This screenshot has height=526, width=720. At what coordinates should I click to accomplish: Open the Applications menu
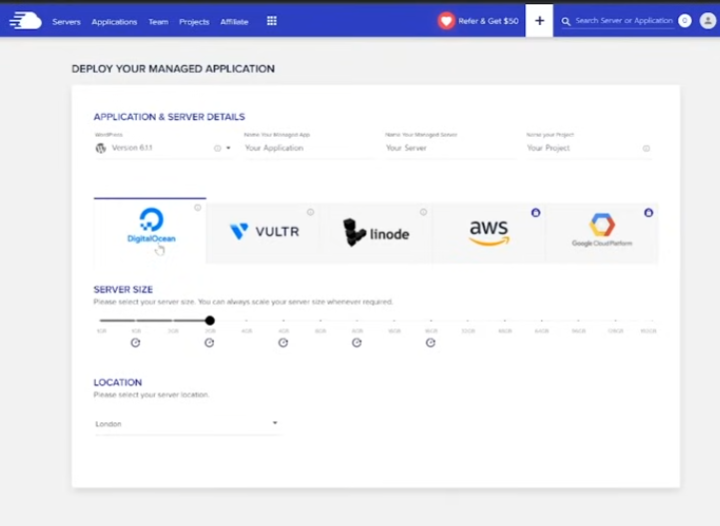coord(114,22)
